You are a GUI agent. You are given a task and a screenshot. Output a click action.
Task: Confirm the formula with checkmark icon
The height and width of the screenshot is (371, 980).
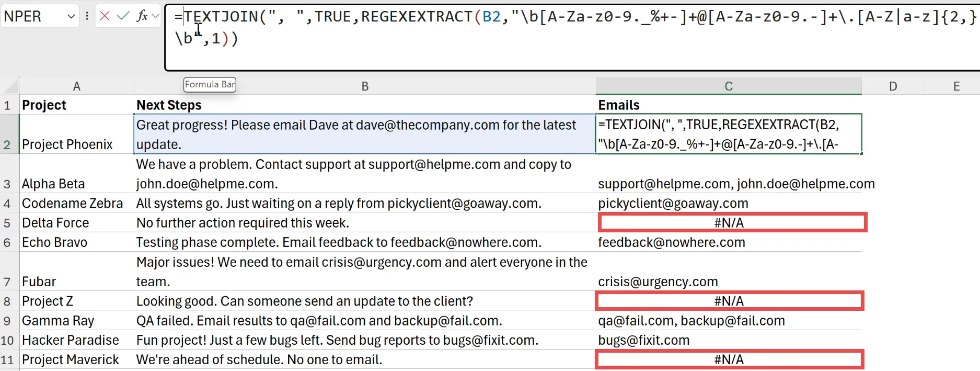click(x=123, y=16)
